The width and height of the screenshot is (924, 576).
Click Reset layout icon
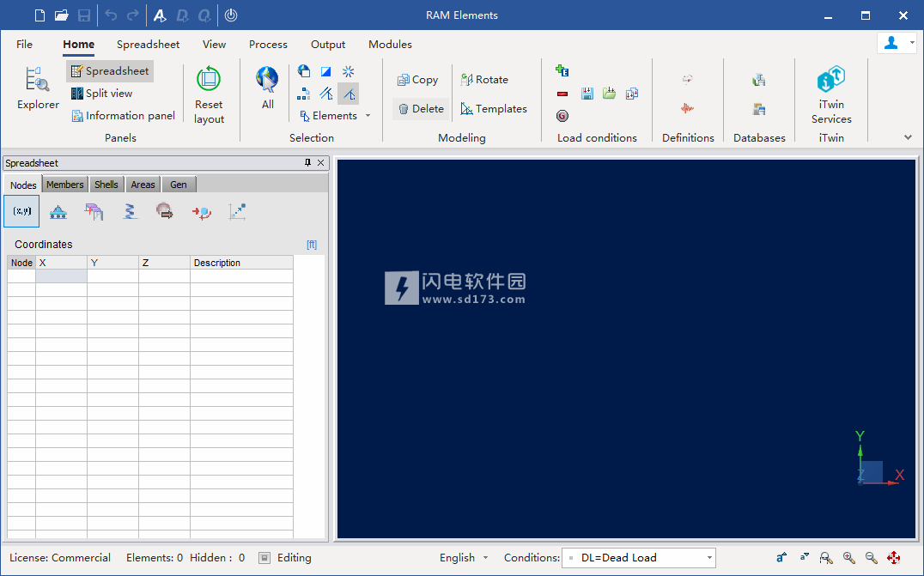click(209, 79)
